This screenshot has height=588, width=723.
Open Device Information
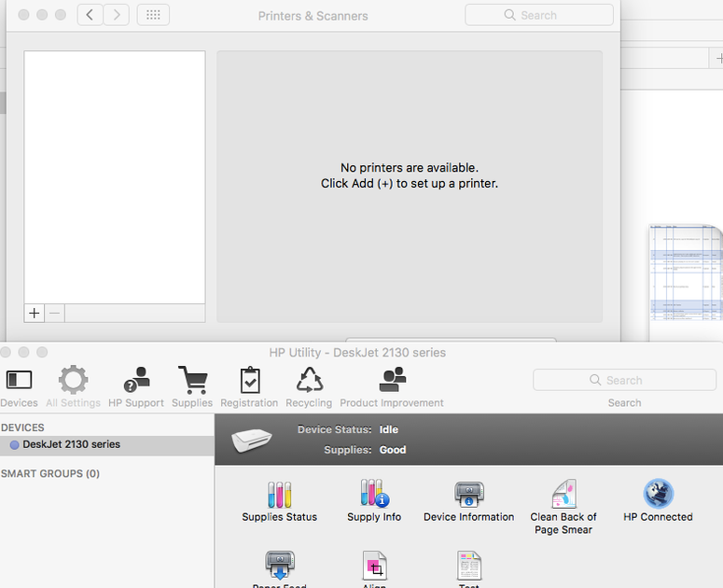coord(469,502)
